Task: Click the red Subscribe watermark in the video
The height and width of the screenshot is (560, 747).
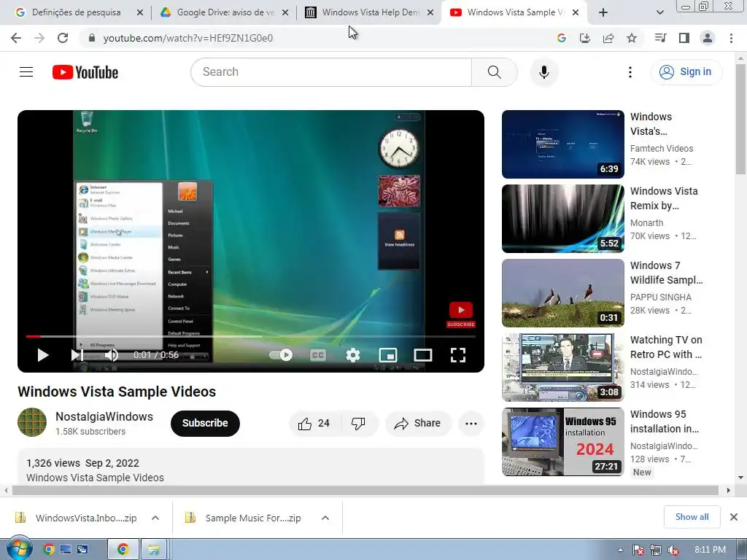Action: 461,315
